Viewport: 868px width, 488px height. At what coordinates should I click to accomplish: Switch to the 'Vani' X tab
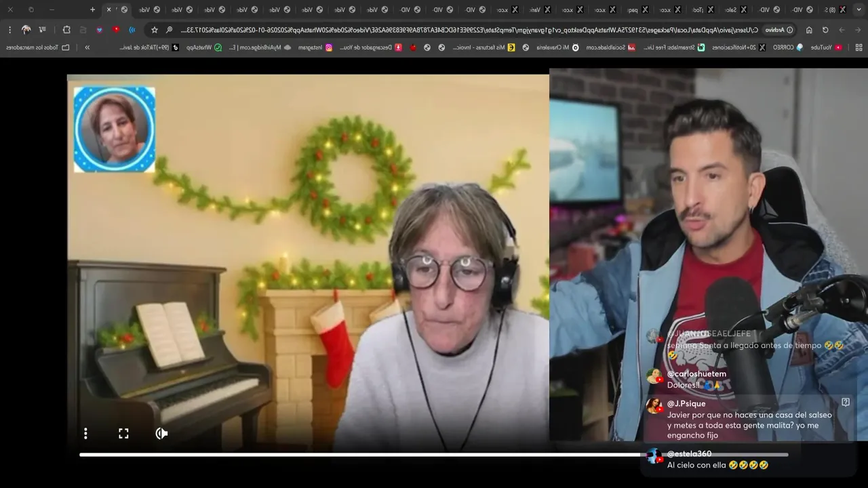tap(540, 9)
